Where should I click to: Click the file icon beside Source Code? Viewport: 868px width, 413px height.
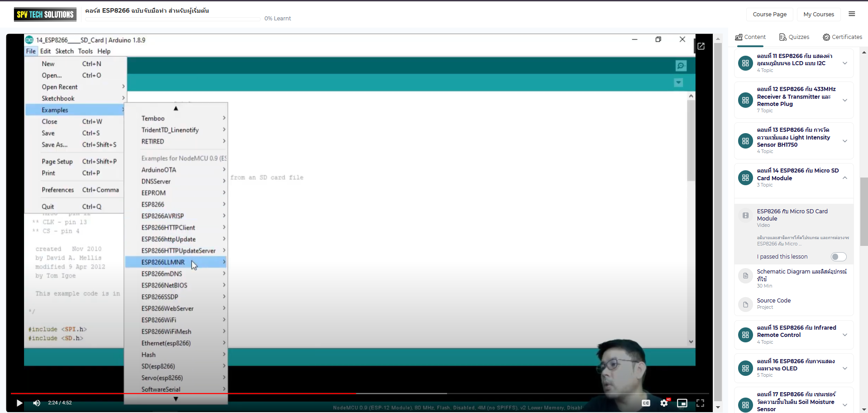pyautogui.click(x=745, y=304)
